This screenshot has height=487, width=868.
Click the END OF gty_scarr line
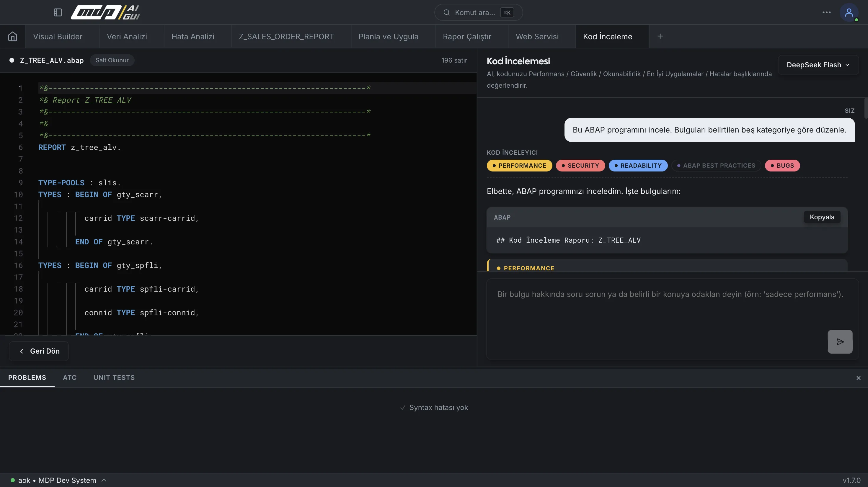pos(114,242)
